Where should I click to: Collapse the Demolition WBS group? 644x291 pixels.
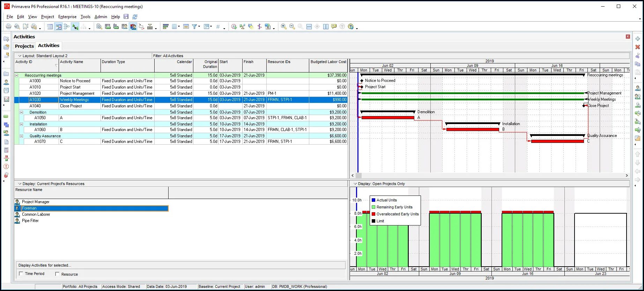(21, 112)
